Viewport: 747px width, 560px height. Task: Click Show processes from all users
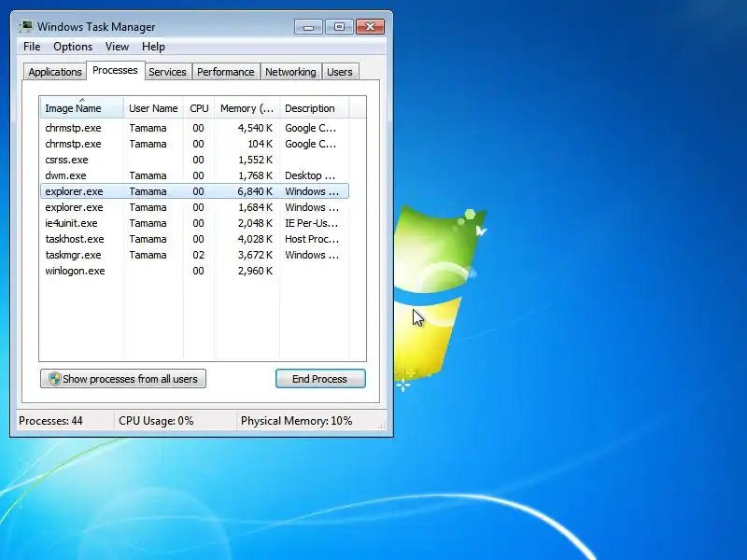pos(123,379)
